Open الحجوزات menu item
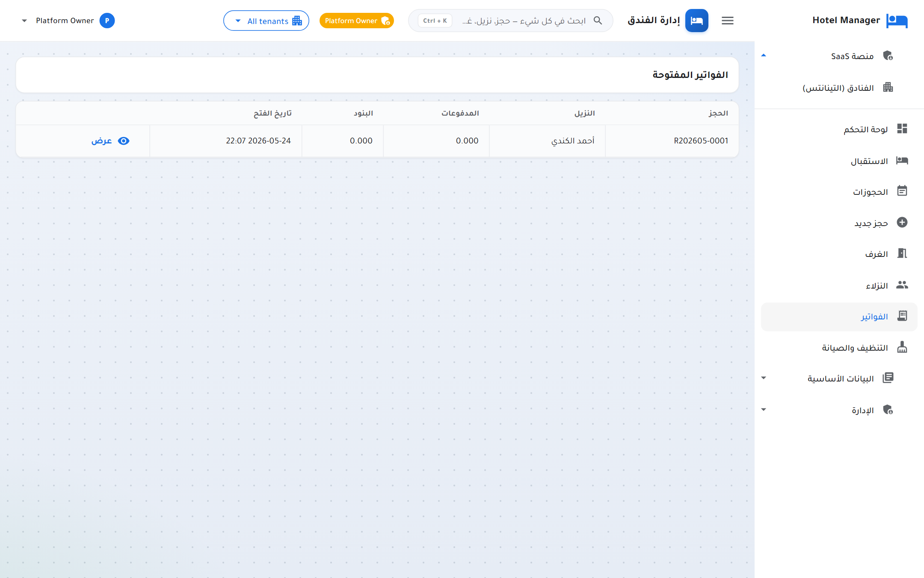 [839, 191]
